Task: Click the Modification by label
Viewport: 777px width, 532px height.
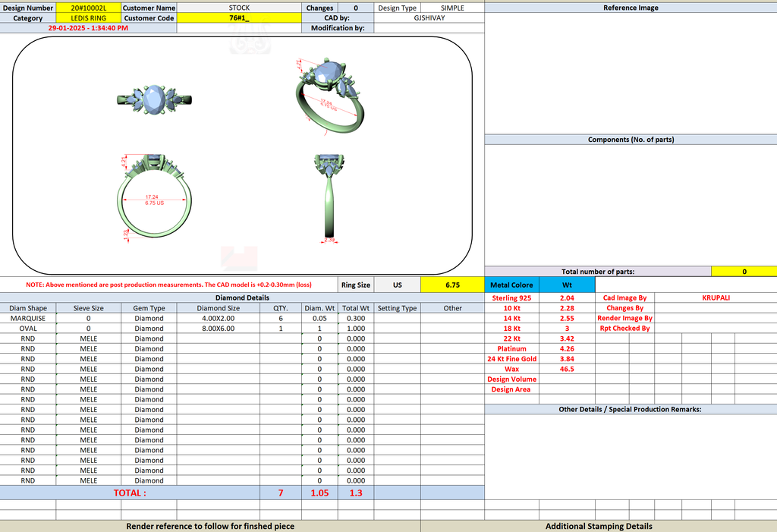Action: pos(338,28)
